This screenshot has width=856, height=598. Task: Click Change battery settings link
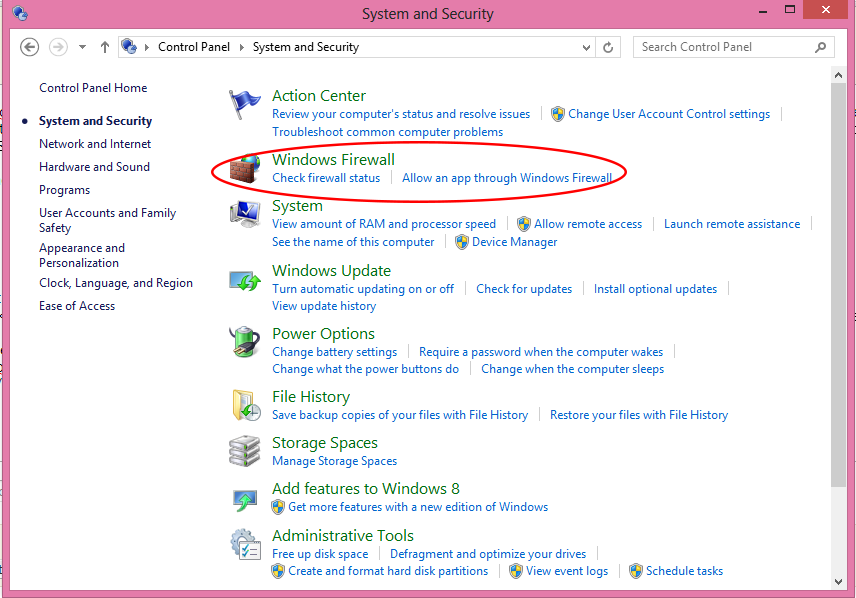pos(335,352)
